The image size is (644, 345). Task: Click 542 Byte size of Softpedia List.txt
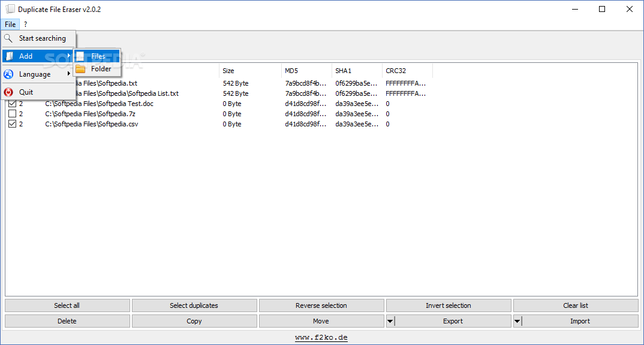[236, 93]
